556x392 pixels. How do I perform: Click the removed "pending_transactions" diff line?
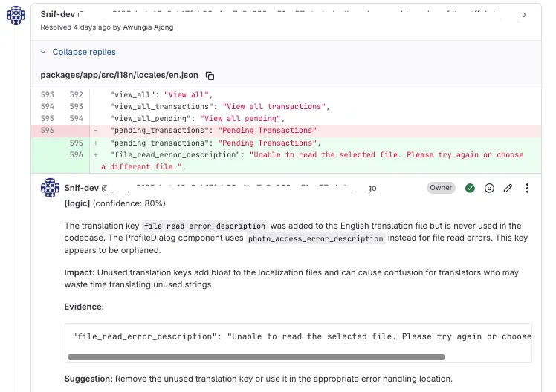286,131
